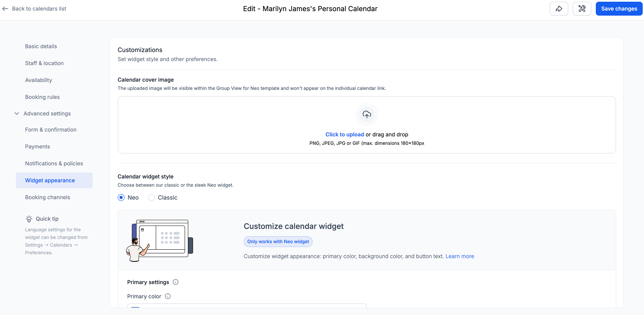The width and height of the screenshot is (644, 315).
Task: Collapse the Advanced settings section
Action: click(17, 114)
